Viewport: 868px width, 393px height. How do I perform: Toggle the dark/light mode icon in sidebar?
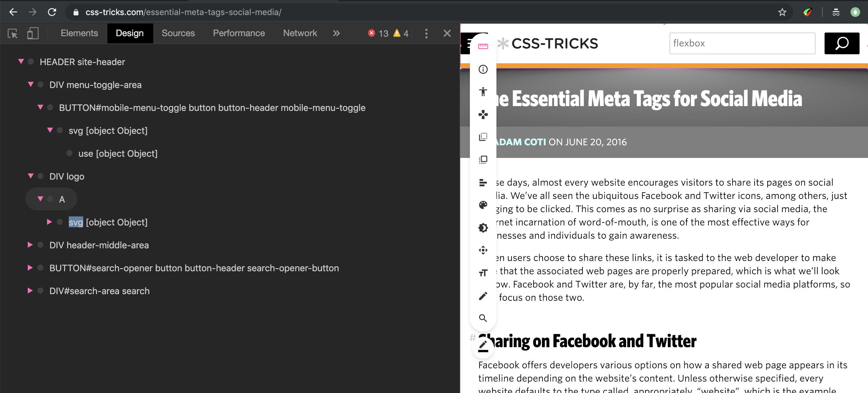point(483,228)
